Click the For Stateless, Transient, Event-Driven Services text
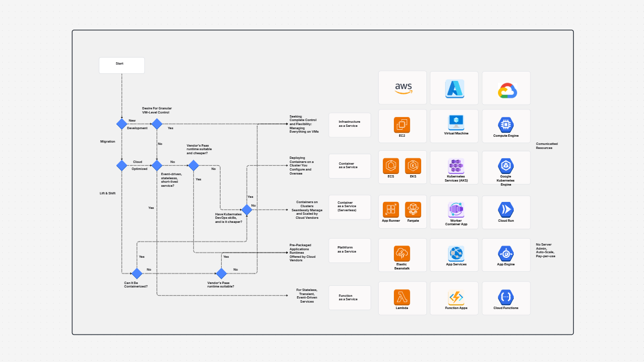 click(307, 296)
